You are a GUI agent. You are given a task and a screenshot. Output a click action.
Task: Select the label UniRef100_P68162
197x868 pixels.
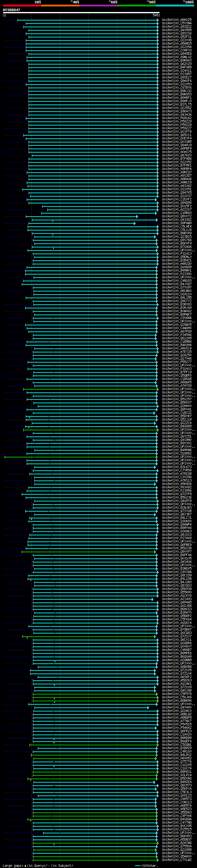(177, 118)
